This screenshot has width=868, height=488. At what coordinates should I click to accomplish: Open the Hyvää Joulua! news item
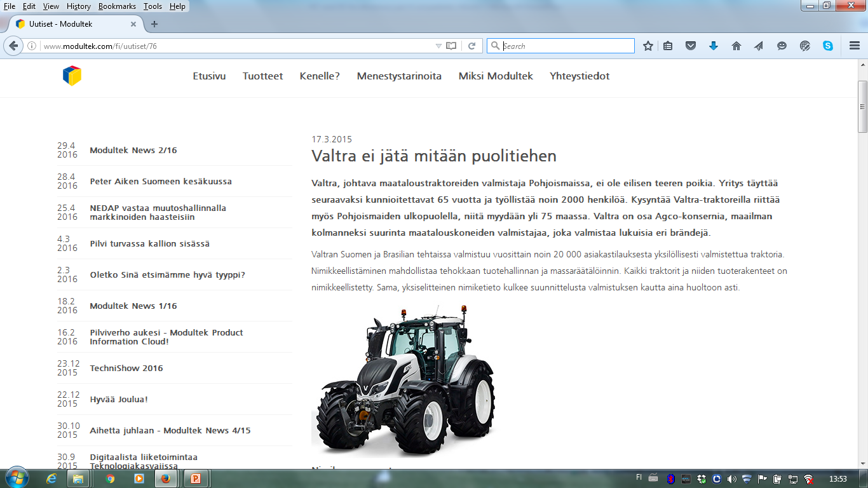(x=119, y=400)
